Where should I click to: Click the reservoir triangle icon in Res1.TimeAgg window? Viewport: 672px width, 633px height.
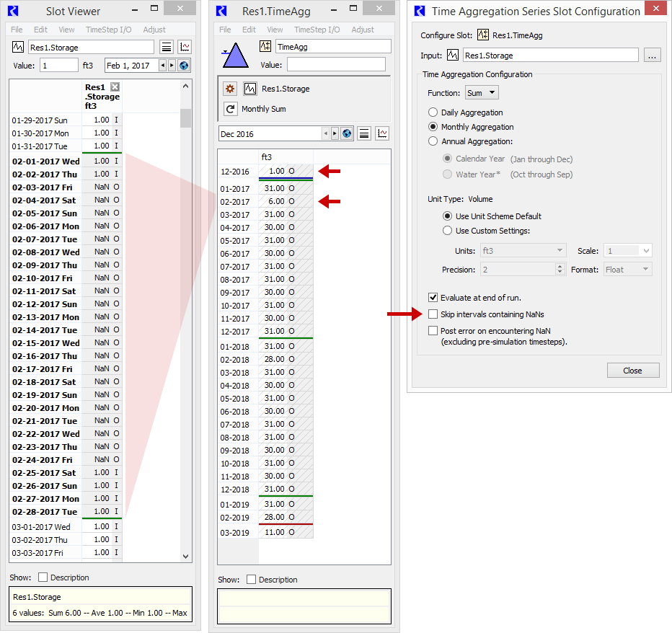(x=235, y=56)
